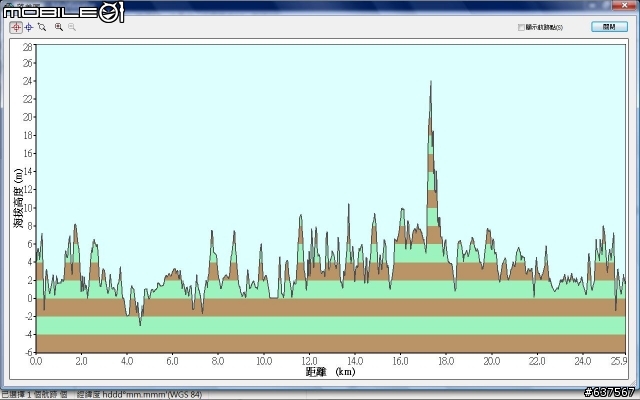Click the lowest dip near 4.6 km
This screenshot has width=640, height=400.
[140, 324]
